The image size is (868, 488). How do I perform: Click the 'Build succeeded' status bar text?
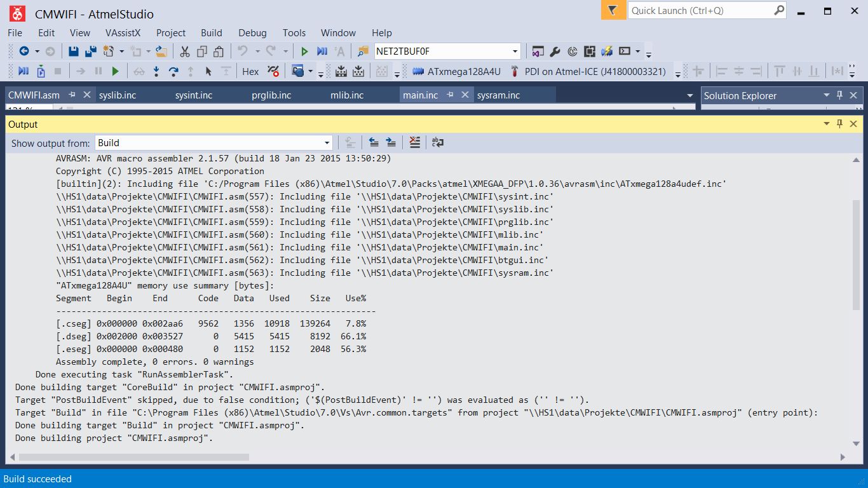(38, 479)
